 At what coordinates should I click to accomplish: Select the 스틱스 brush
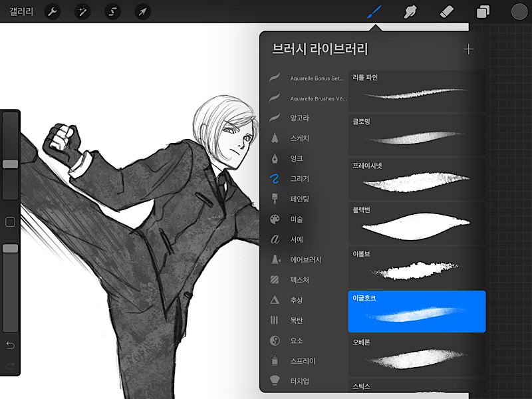tap(417, 386)
